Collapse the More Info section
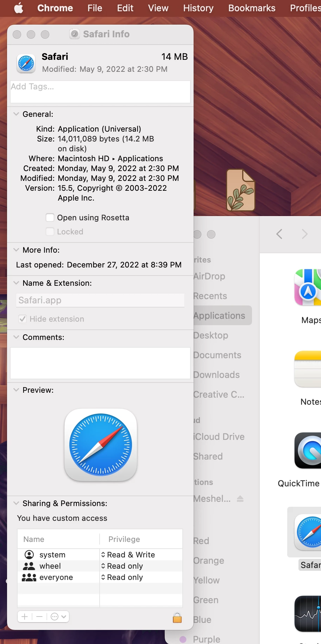 (x=16, y=250)
